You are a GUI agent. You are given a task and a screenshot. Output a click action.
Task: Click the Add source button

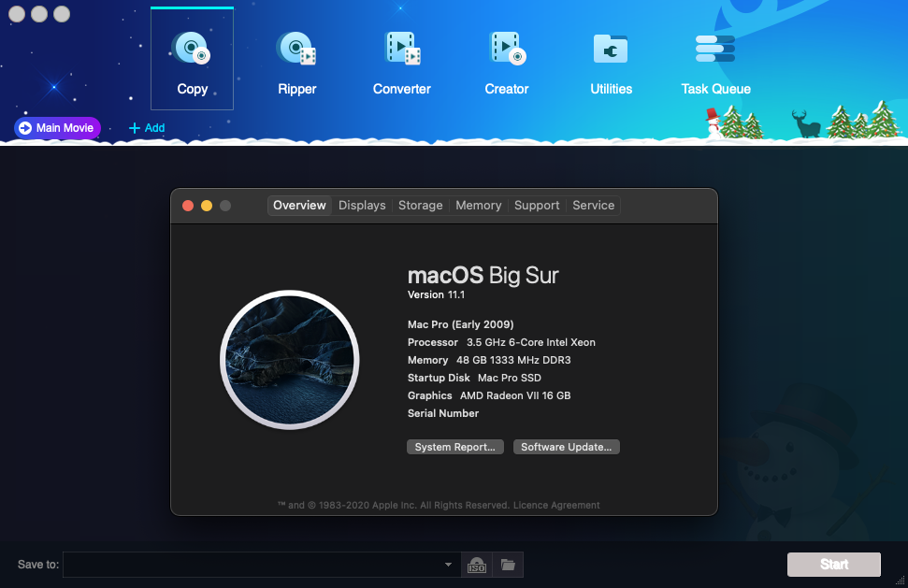(147, 128)
